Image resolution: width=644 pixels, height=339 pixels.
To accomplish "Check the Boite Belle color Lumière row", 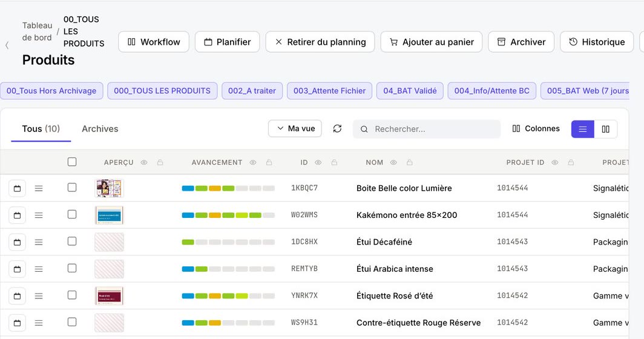I will 72,188.
